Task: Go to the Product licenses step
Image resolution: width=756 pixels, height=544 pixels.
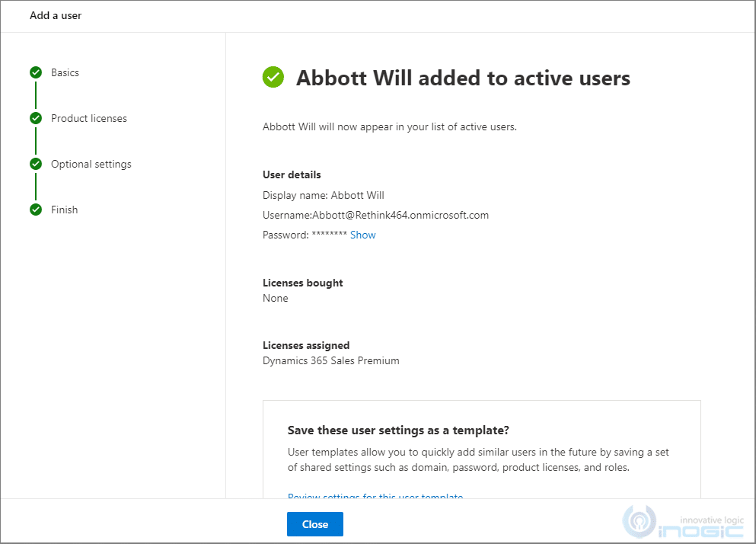Action: 89,118
